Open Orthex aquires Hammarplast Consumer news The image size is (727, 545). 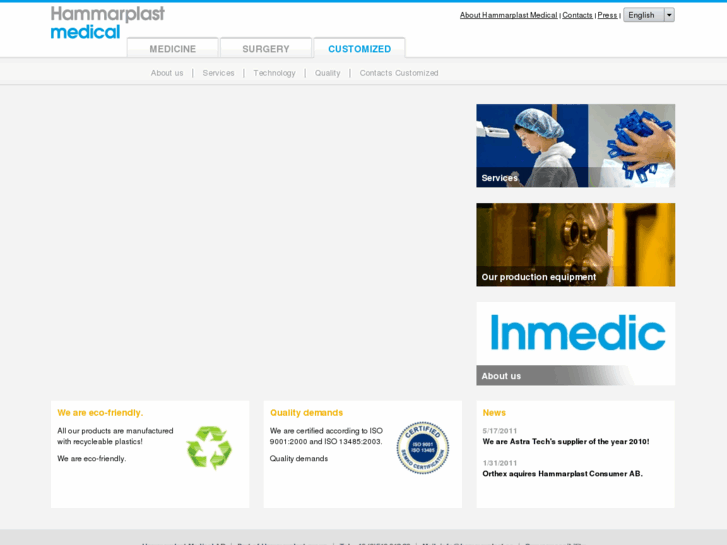click(562, 474)
